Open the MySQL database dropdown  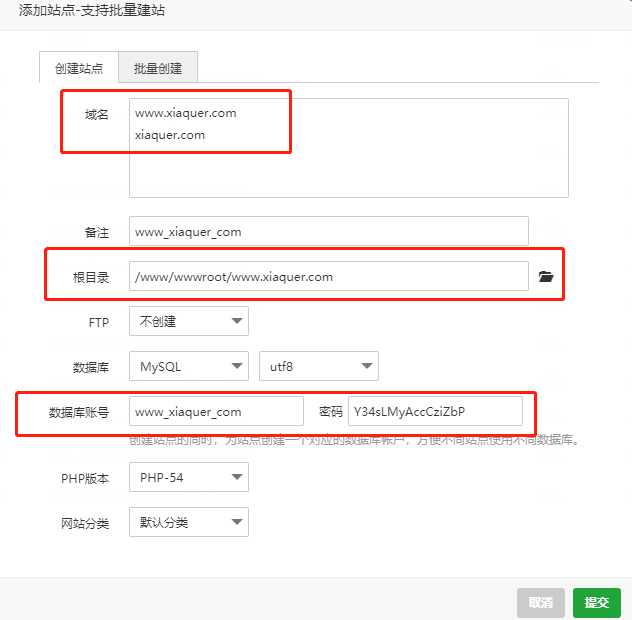click(x=189, y=366)
